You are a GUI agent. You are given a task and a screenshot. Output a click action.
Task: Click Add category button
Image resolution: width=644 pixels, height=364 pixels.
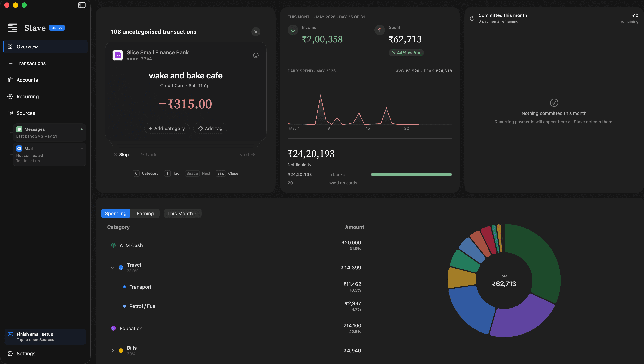[x=166, y=129]
